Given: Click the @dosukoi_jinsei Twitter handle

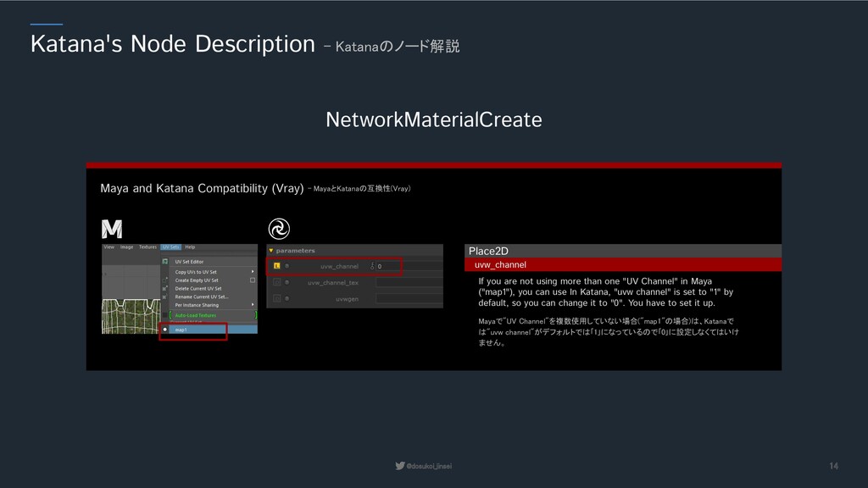Looking at the screenshot, I should [x=429, y=466].
